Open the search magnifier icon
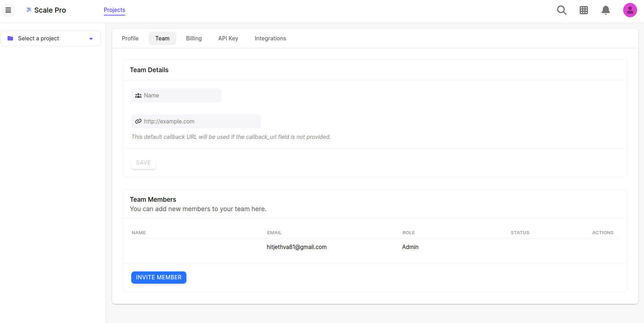Screen dimensions: 644x323 [561, 10]
